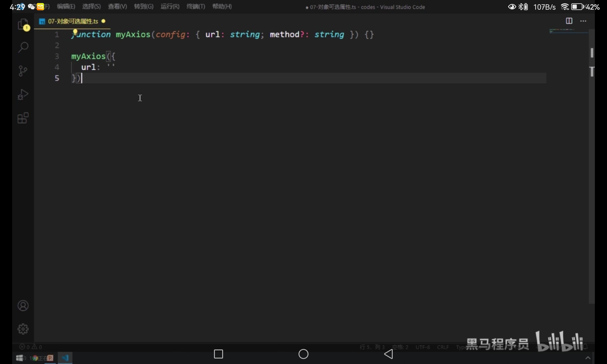Open the Extensions view

(x=23, y=118)
